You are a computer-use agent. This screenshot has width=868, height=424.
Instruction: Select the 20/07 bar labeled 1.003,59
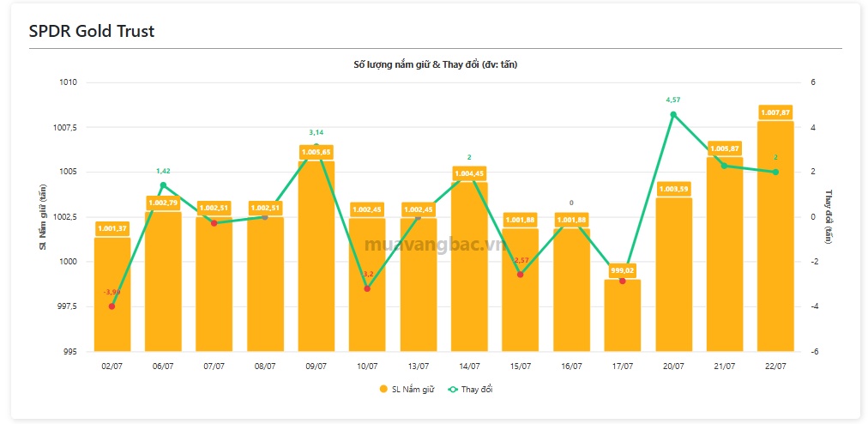coord(673,275)
